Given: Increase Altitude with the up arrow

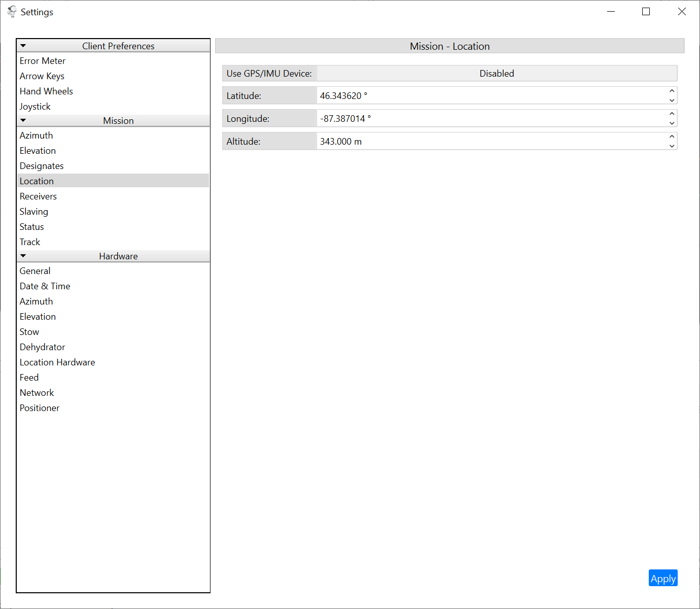Looking at the screenshot, I should coord(672,137).
